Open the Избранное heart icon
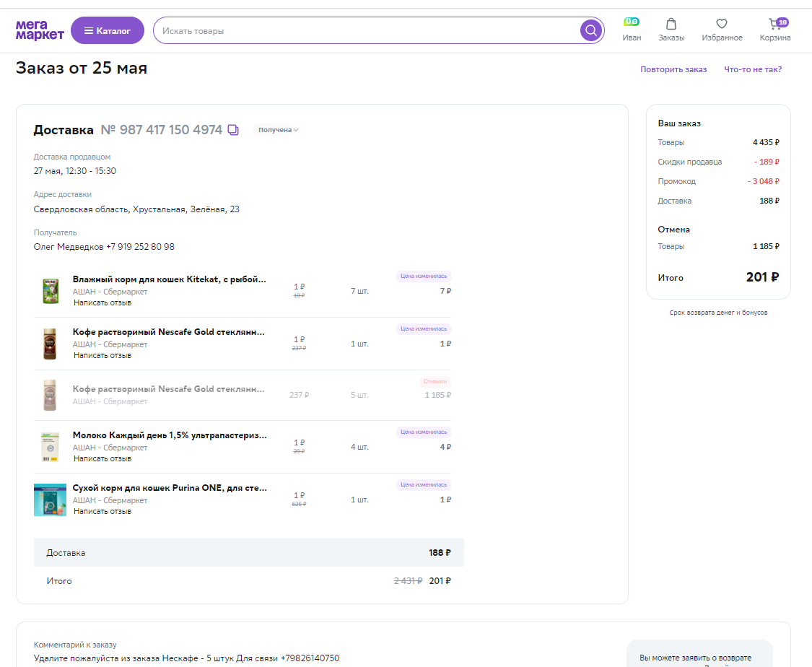 click(721, 24)
